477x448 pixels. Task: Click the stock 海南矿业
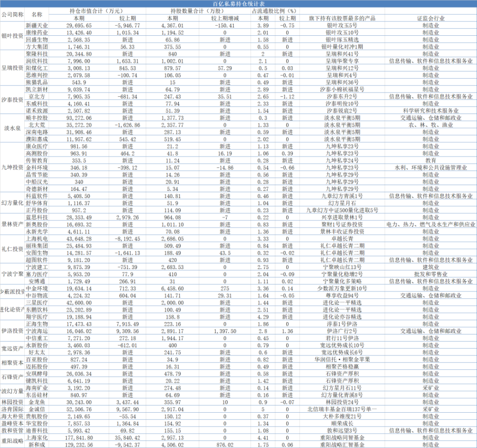coord(37,388)
